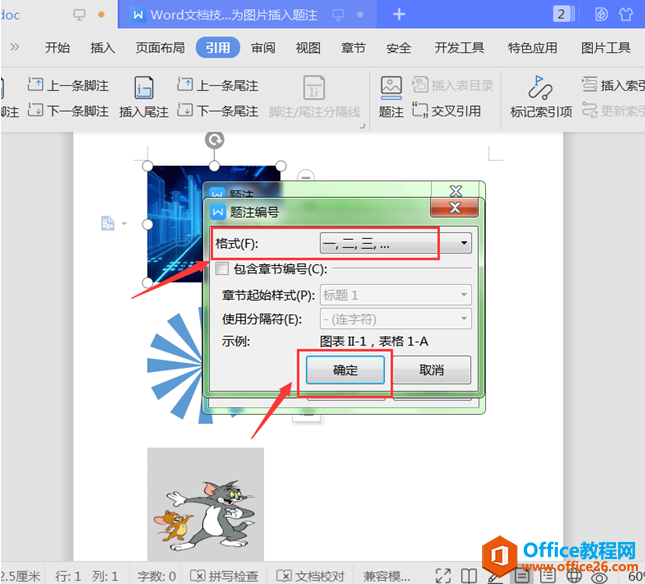
Task: Click the 插入尾注 icon
Action: tap(144, 88)
